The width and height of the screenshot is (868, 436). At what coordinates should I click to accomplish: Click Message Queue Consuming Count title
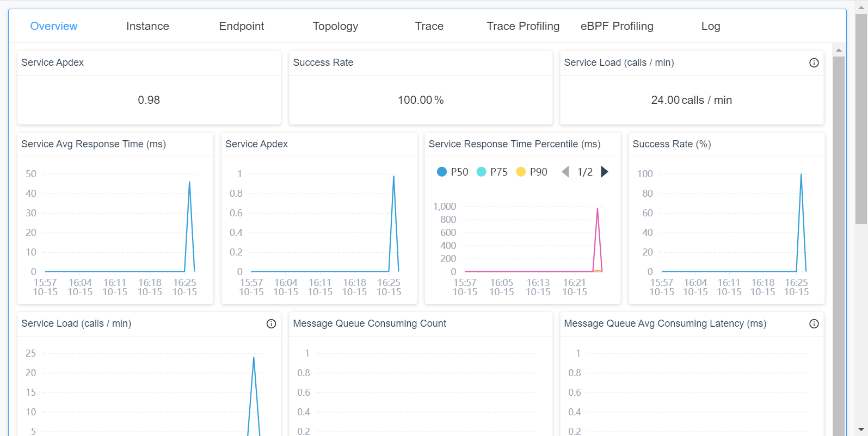[370, 323]
